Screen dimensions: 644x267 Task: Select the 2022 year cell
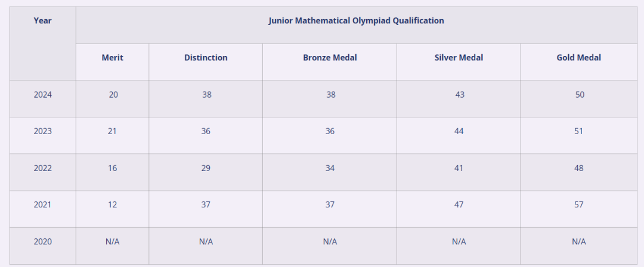43,168
